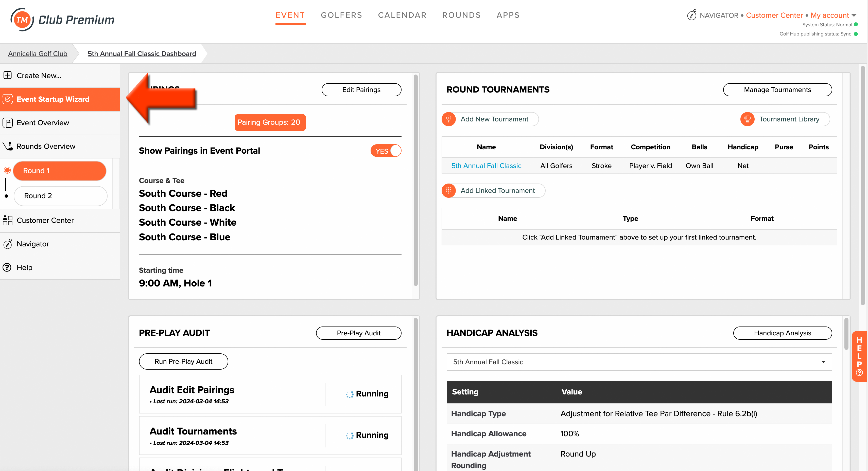Viewport: 868px width, 471px height.
Task: Open the My account dropdown arrow
Action: click(854, 15)
